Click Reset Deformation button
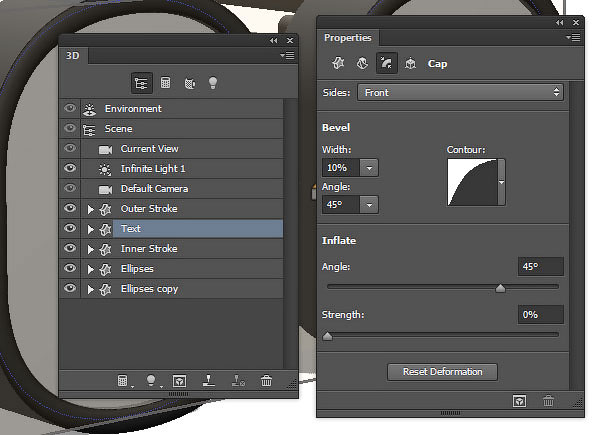Viewport: 600px width, 435px height. [x=442, y=372]
